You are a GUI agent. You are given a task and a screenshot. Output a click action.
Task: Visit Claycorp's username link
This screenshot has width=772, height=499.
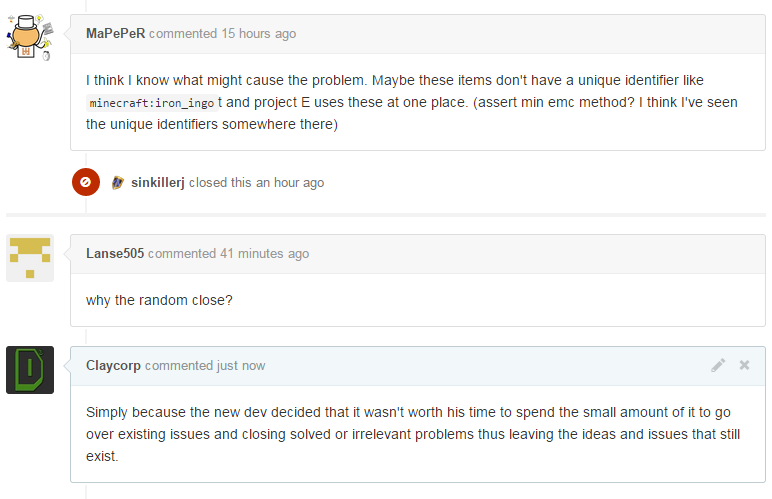click(x=113, y=366)
